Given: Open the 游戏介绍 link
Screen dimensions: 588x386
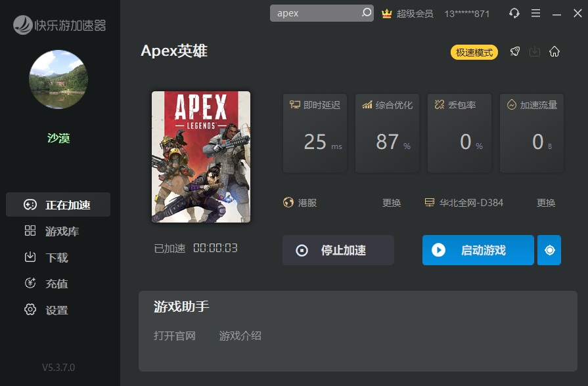Looking at the screenshot, I should pyautogui.click(x=240, y=335).
